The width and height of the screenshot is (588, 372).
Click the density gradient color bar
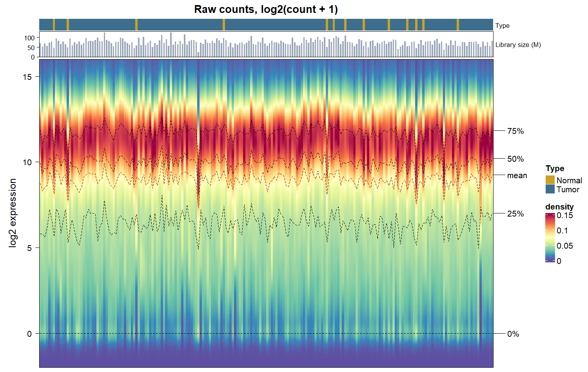550,238
